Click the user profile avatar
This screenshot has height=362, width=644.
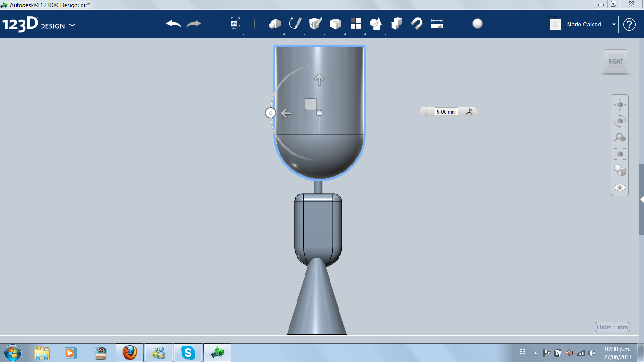pos(555,24)
